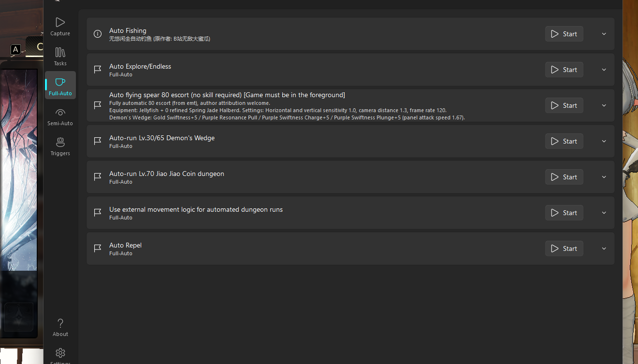Start the Auto flying spear 80 escort task

(564, 105)
